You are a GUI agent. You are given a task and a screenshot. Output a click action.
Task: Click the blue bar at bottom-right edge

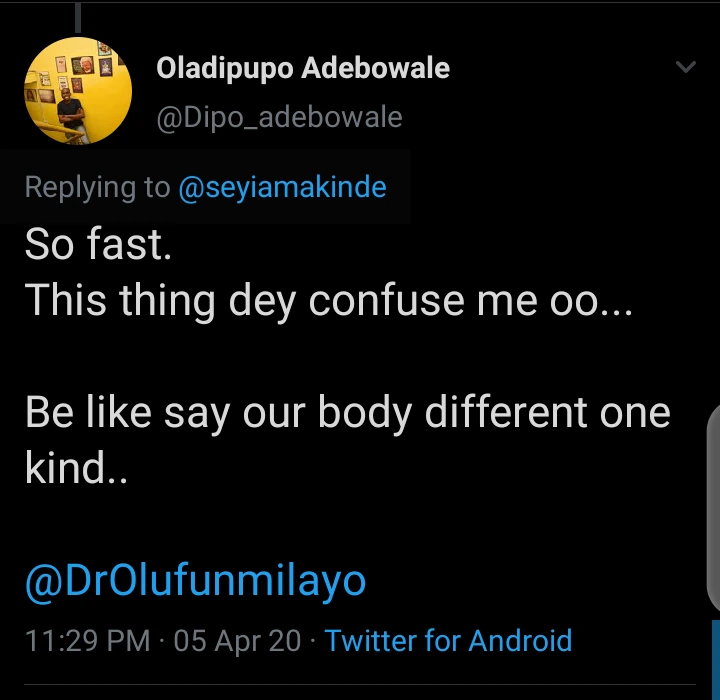[716, 660]
